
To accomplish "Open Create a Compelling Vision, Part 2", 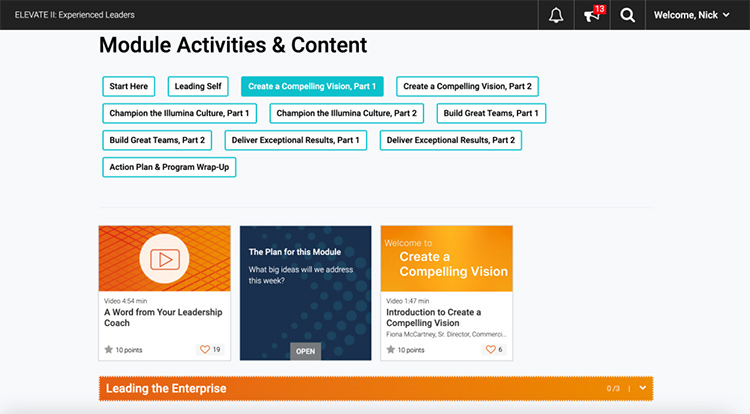I will point(467,86).
